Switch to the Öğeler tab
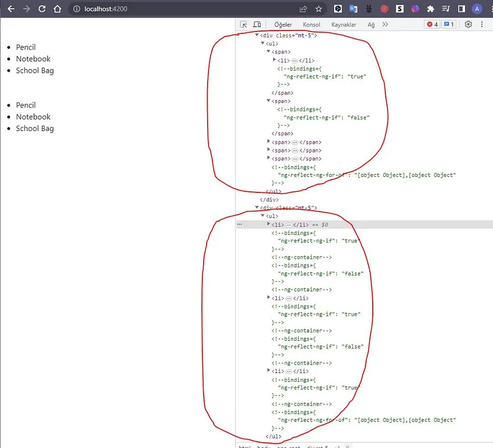The height and width of the screenshot is (448, 493). [x=283, y=24]
